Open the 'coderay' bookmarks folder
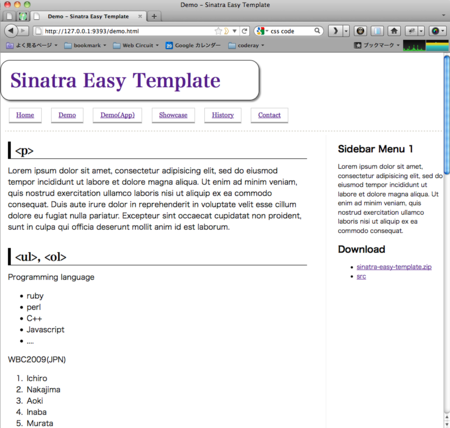 (246, 45)
